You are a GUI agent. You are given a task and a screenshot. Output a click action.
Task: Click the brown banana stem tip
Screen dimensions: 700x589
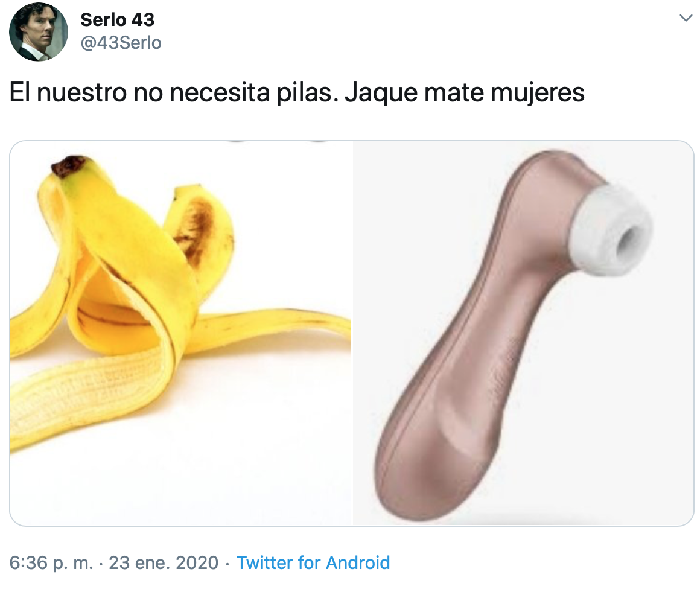click(x=68, y=165)
